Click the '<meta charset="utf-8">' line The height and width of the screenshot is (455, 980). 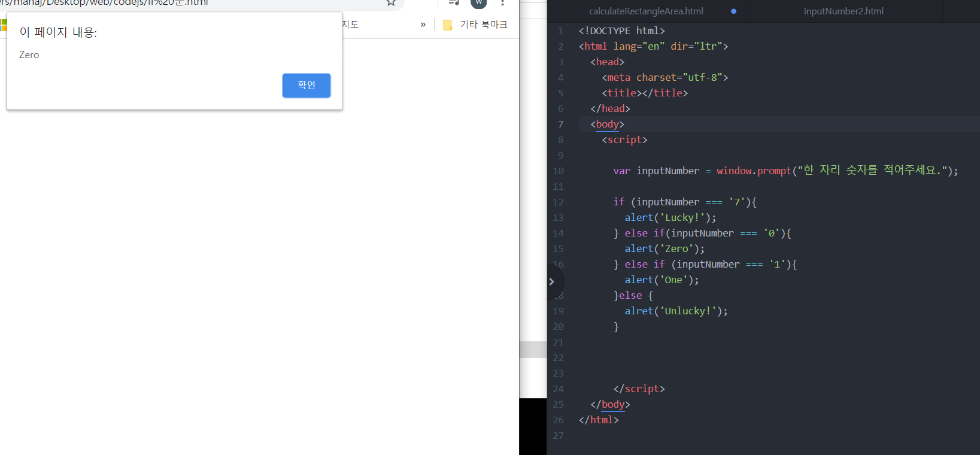pyautogui.click(x=665, y=78)
